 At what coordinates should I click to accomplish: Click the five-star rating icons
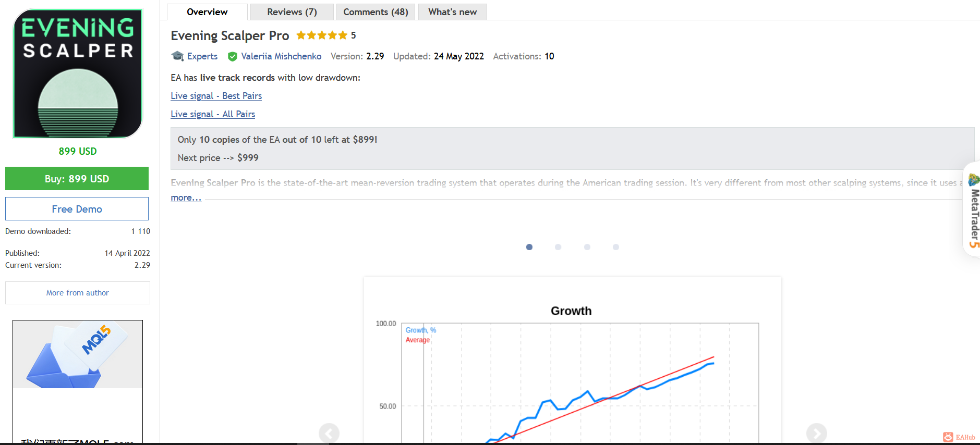click(322, 35)
